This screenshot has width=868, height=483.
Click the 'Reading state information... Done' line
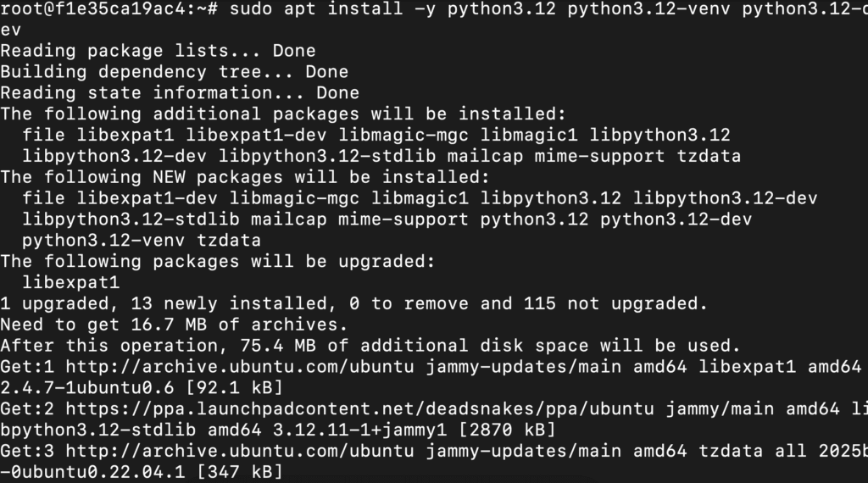click(180, 92)
